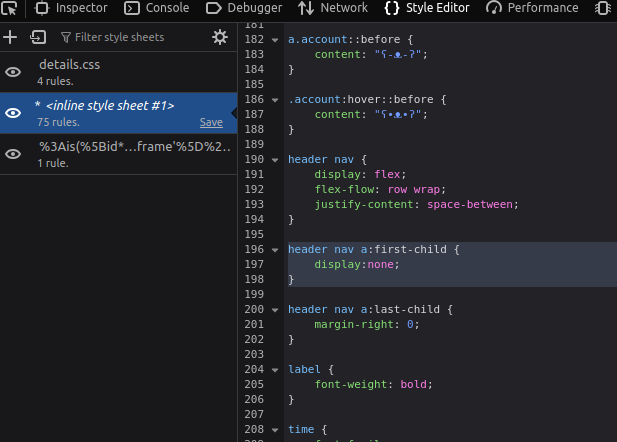The image size is (617, 442).
Task: Collapse the a:last-child rule on line 200
Action: click(275, 310)
